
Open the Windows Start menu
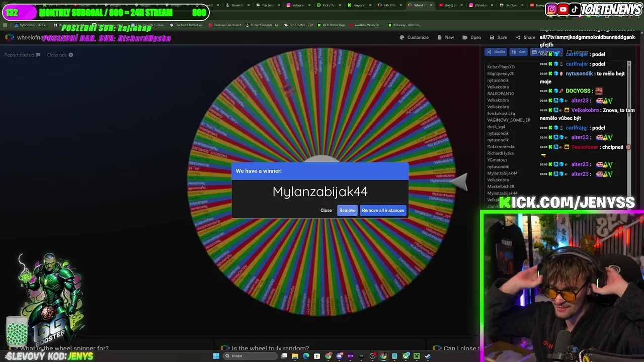point(216,356)
